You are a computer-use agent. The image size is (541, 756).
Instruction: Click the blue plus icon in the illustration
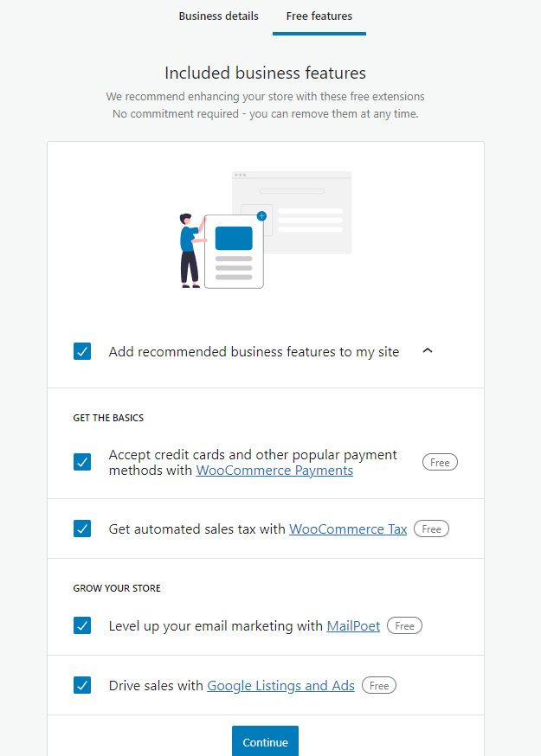(261, 216)
